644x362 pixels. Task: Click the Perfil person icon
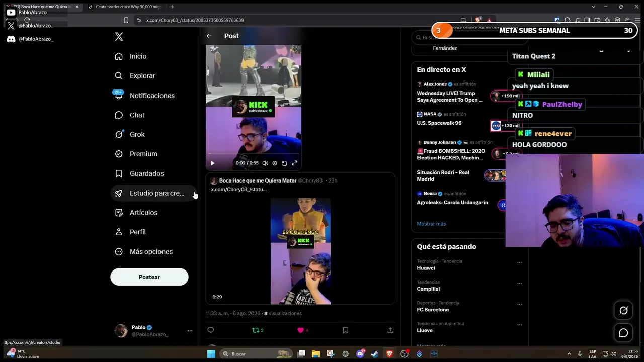coord(119,232)
